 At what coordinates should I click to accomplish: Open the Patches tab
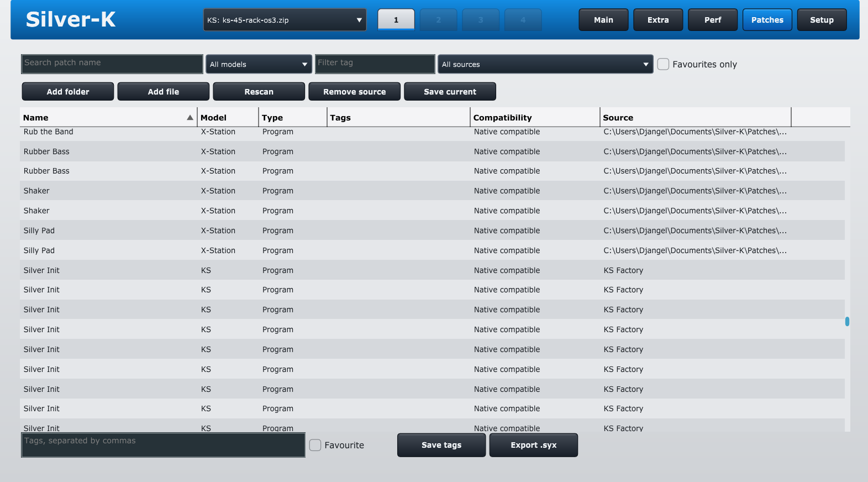(x=767, y=20)
